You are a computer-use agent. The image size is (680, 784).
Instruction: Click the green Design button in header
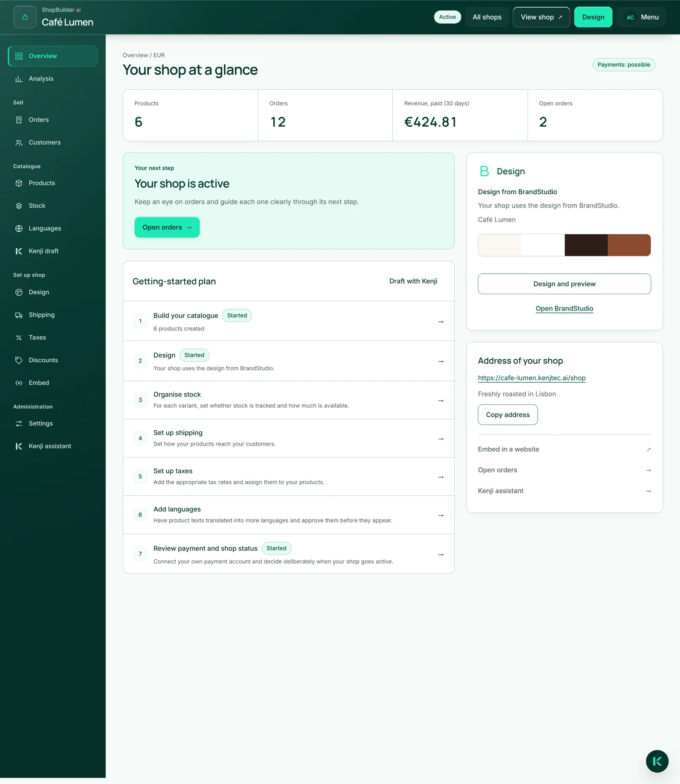(593, 17)
